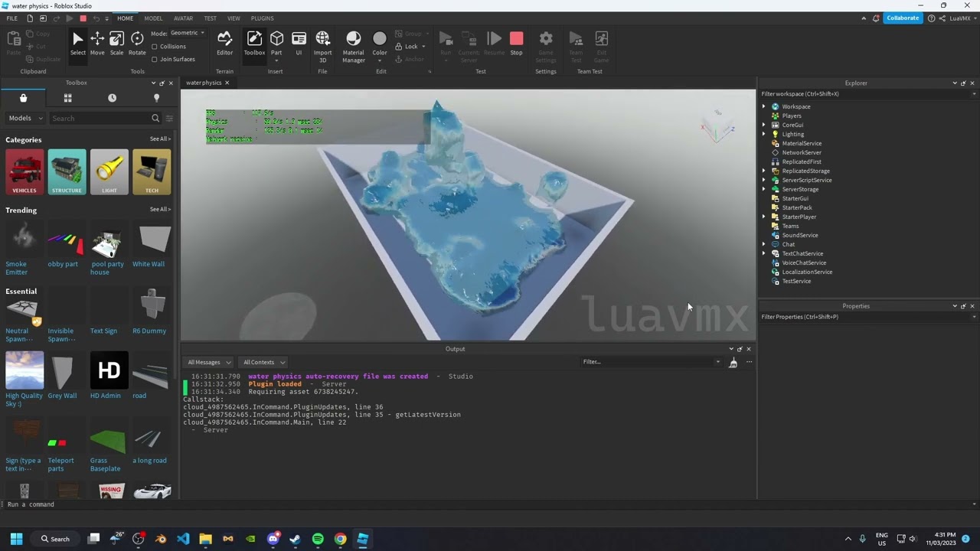
Task: Enable the Join Surfaces checkbox
Action: pos(155,59)
